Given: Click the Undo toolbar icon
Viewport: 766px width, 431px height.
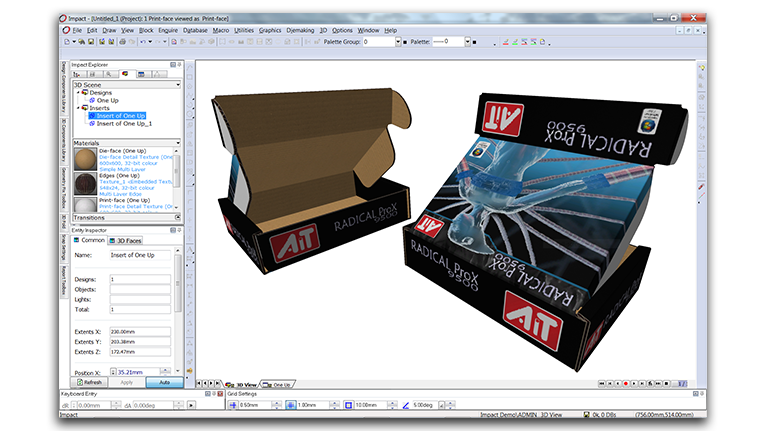Looking at the screenshot, I should click(143, 42).
